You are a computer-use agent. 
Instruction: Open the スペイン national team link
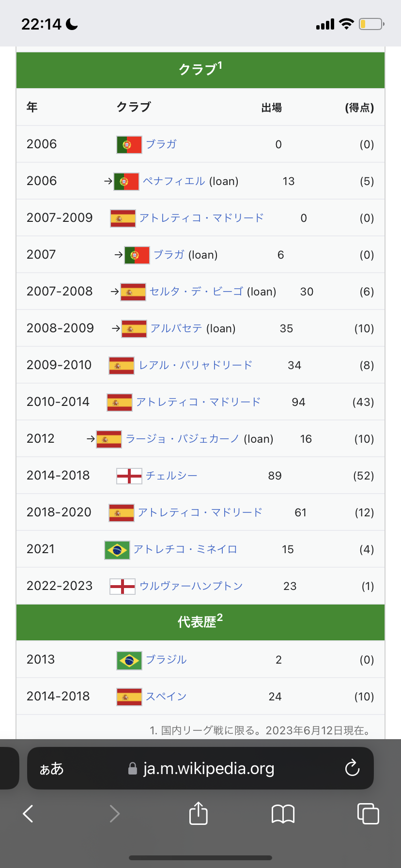tap(166, 697)
